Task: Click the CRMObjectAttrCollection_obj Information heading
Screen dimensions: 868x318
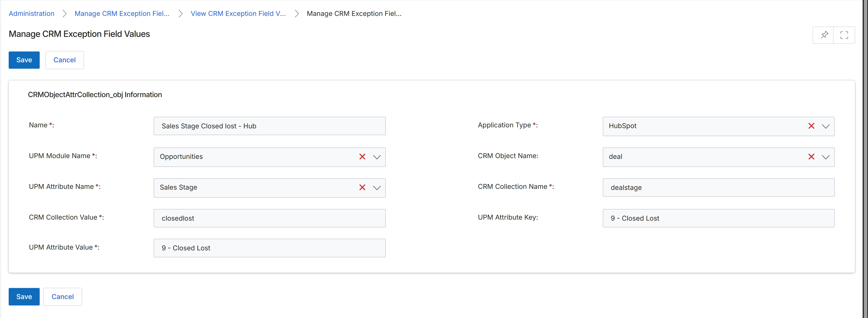Action: coord(95,95)
